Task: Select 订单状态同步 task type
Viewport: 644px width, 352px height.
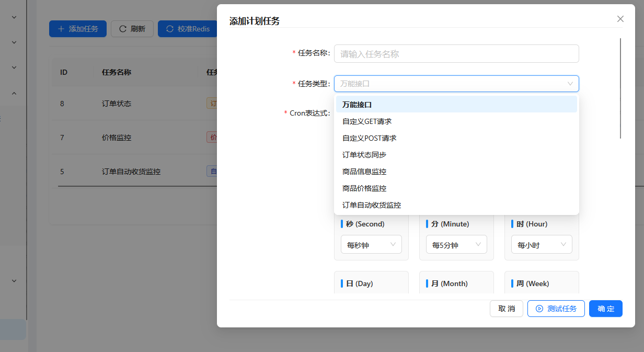Action: [x=364, y=155]
